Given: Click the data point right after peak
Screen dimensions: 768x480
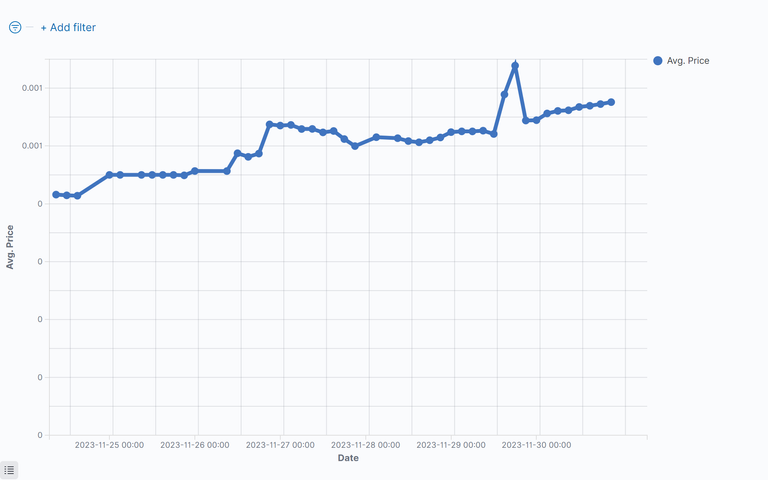Looking at the screenshot, I should point(526,120).
